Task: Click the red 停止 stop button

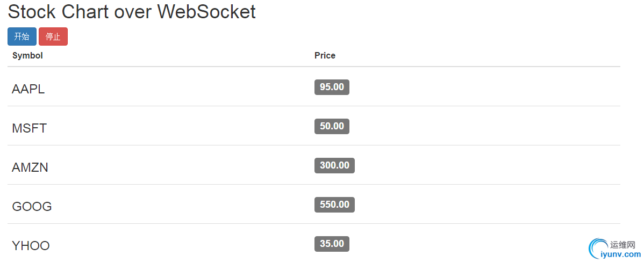Action: [x=53, y=36]
